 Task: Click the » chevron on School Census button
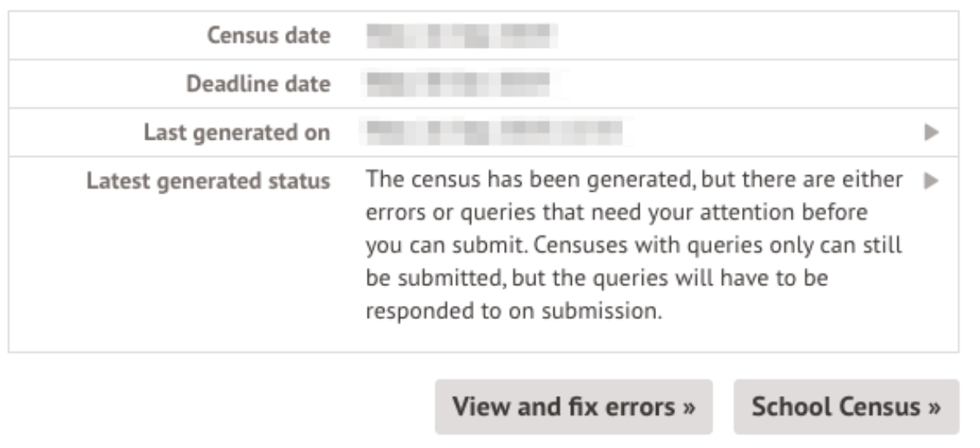click(x=933, y=407)
